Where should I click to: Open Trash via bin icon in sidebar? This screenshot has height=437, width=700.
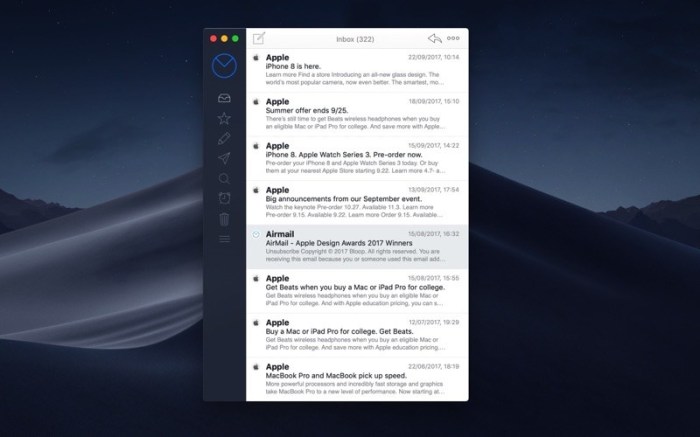(224, 219)
